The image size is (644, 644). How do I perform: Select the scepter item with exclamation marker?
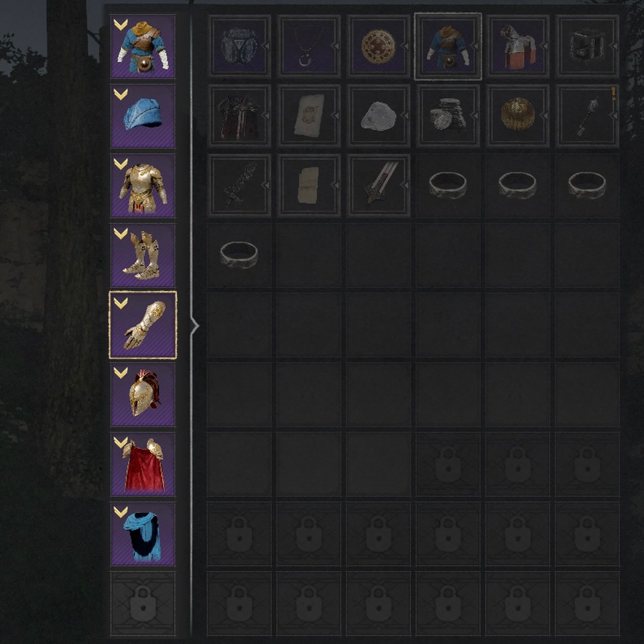(x=587, y=116)
